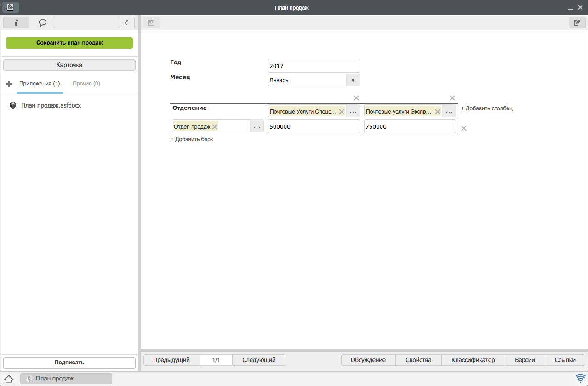Screen dimensions: 588x386
Task: Open План продаж.asfdocx attachment link
Action: click(51, 105)
